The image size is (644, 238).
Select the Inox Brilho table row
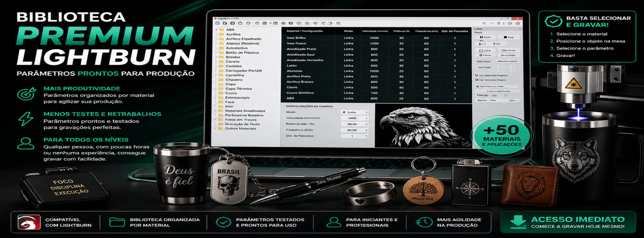click(x=376, y=38)
